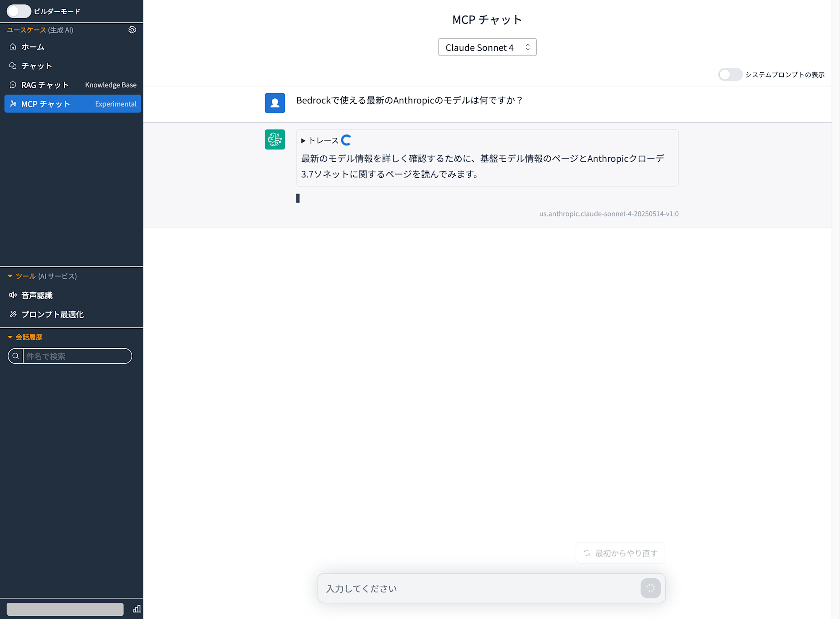Click the magic wand プロンプト最適化 icon
840x619 pixels.
(x=13, y=314)
